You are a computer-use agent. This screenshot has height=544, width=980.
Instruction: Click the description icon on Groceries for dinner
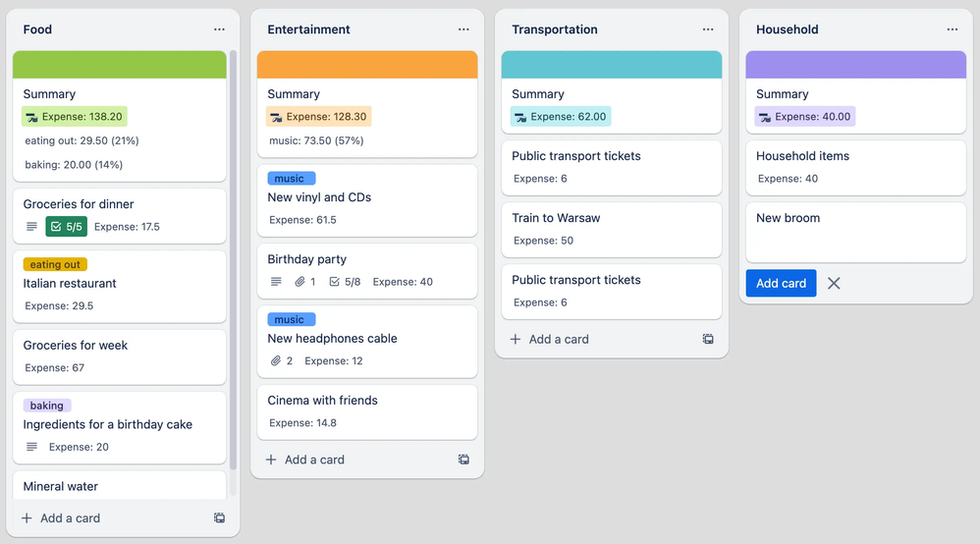tap(31, 227)
